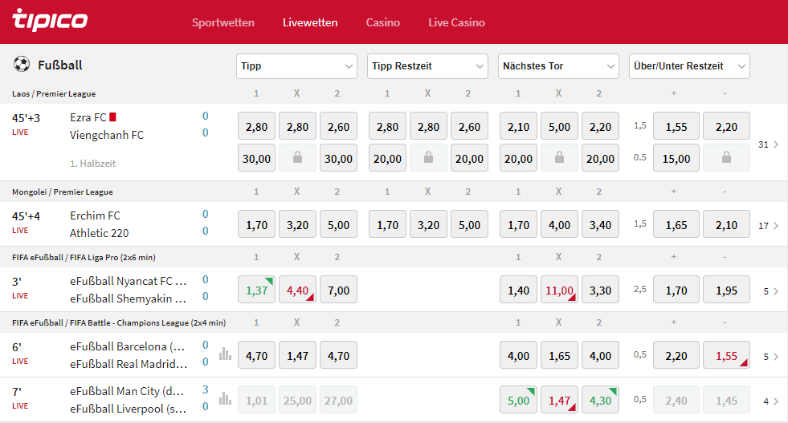Click Mongolei / Premier League header
788x423 pixels.
click(62, 192)
